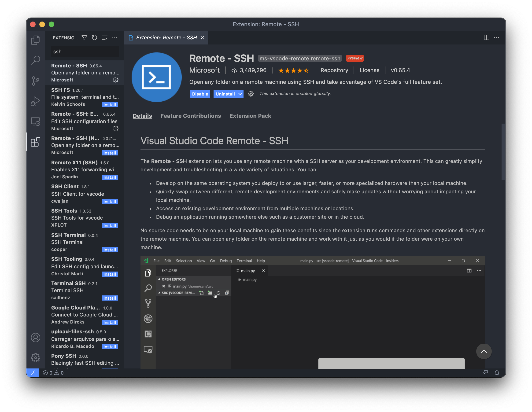Install the upload-files-ssh extension

[x=110, y=347]
